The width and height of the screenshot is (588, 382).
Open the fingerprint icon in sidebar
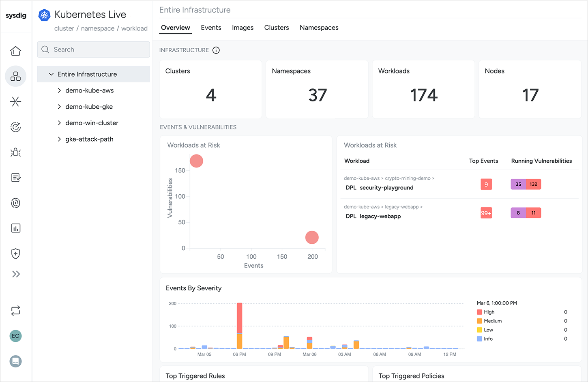click(x=15, y=203)
